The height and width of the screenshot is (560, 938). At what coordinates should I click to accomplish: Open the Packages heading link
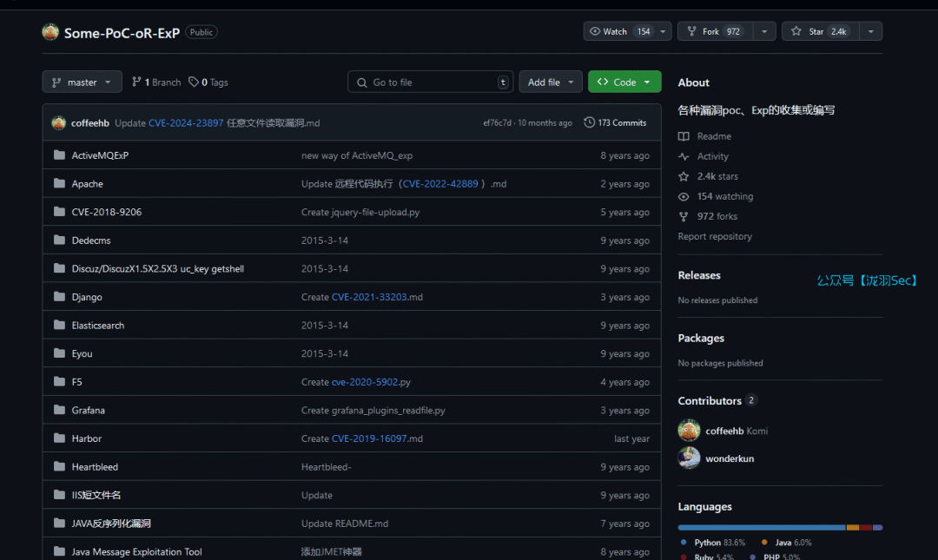click(x=701, y=338)
